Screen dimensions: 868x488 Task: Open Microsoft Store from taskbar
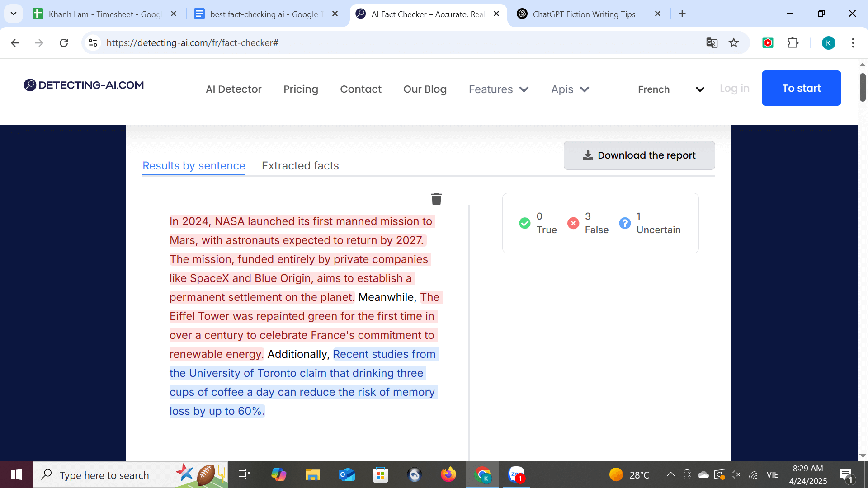(381, 475)
